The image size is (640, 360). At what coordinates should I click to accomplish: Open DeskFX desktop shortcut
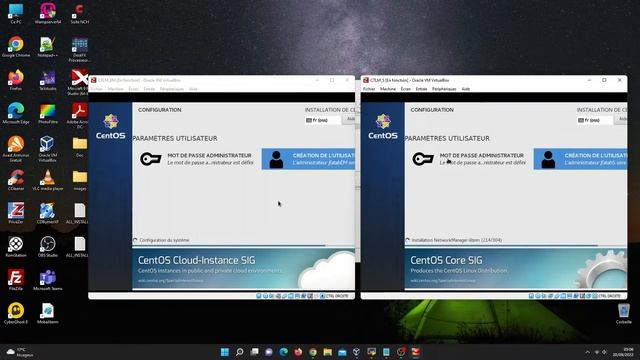[x=80, y=49]
